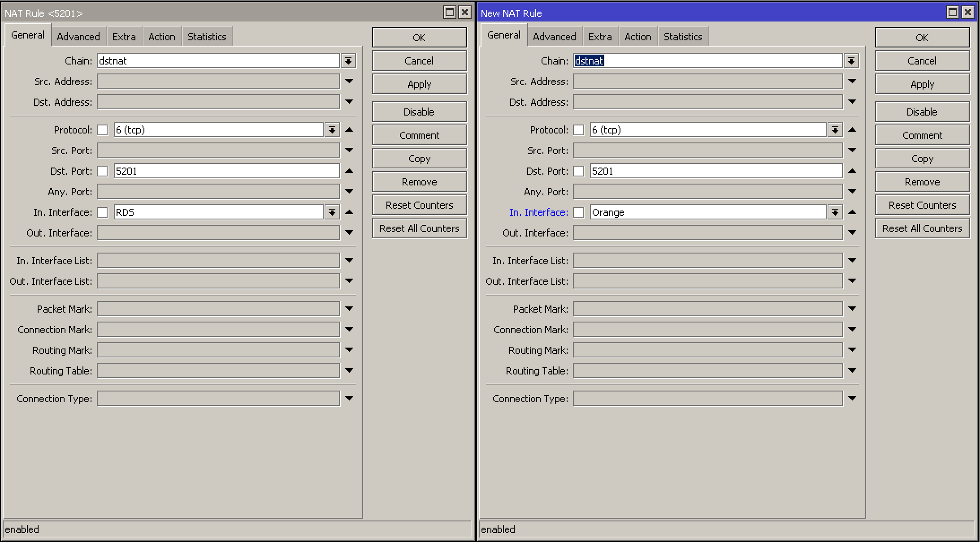Maximize the New NAT Rule window
980x542 pixels.
click(x=952, y=12)
